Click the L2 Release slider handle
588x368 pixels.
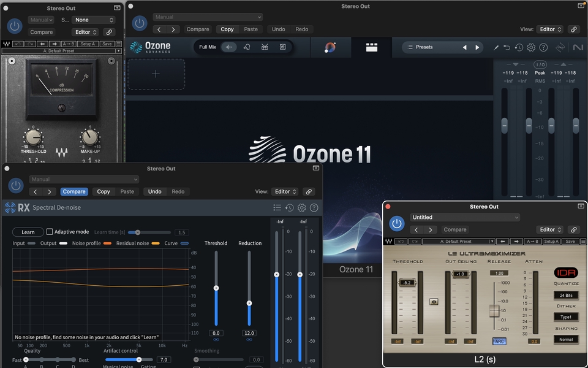(494, 310)
